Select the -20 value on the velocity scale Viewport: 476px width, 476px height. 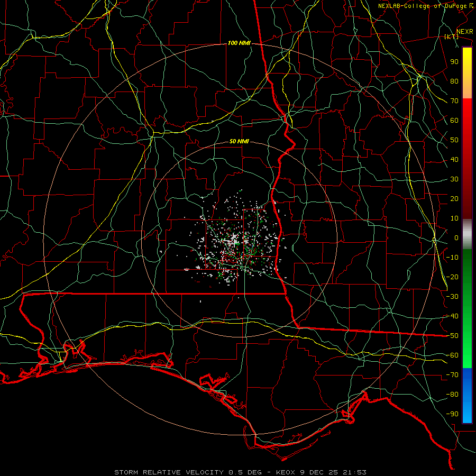(x=452, y=277)
